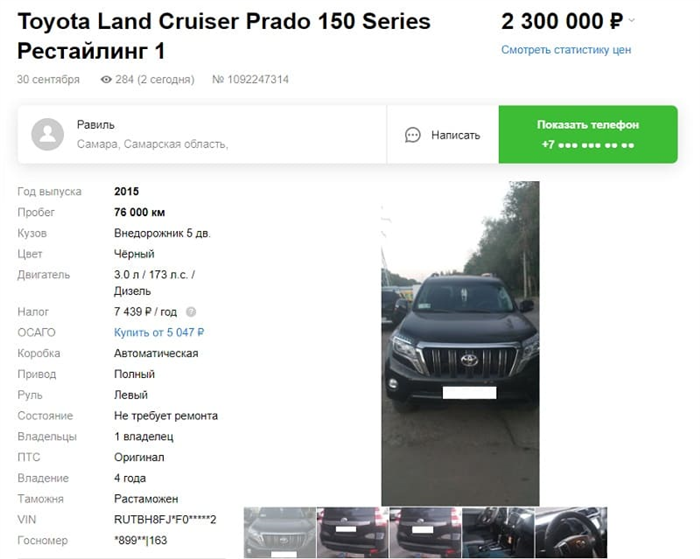Viewport: 700px width, 559px height.
Task: Click the tax question mark help icon
Action: tap(191, 312)
